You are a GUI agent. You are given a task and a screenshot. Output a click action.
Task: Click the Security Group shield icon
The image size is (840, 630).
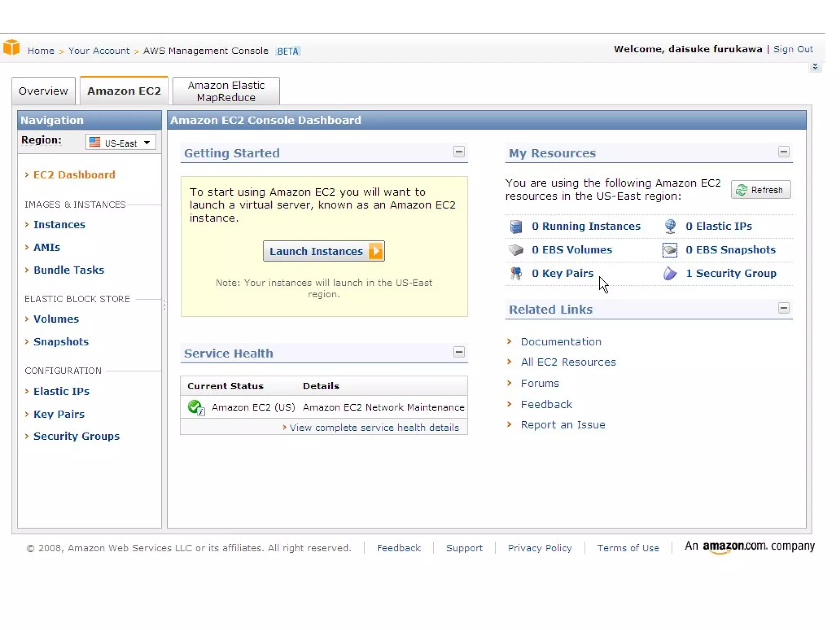tap(670, 273)
